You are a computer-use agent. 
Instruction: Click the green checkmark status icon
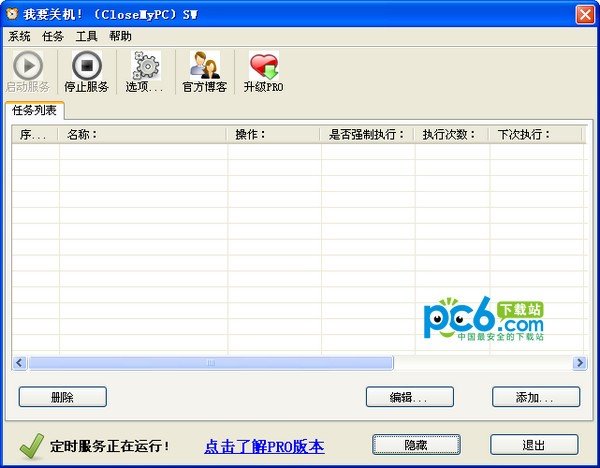31,446
